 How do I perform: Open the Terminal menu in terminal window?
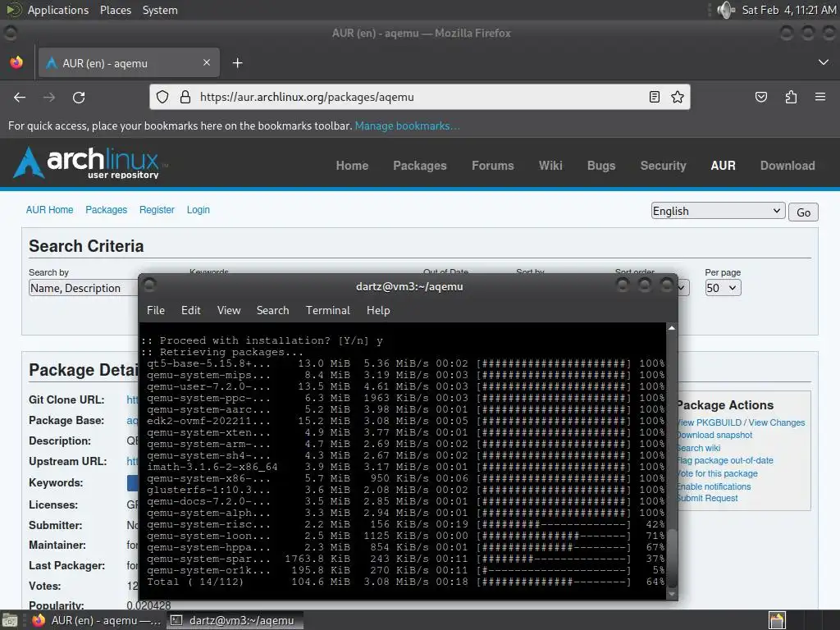[x=328, y=310]
